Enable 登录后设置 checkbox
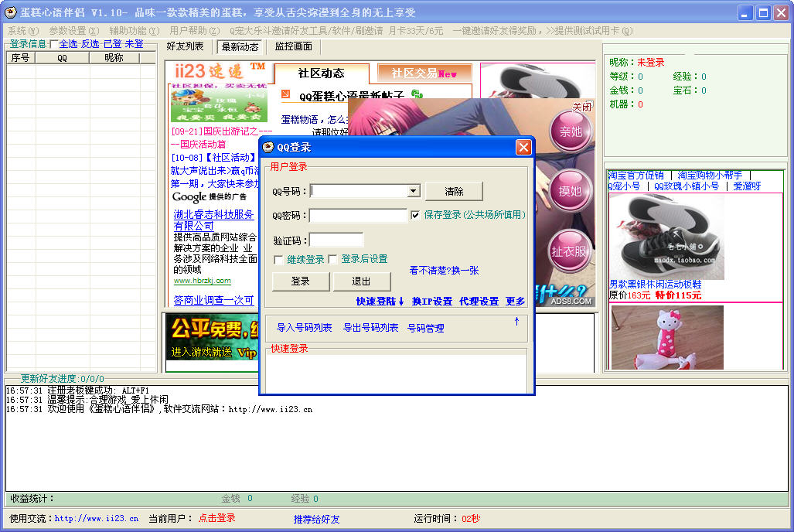 click(x=332, y=259)
